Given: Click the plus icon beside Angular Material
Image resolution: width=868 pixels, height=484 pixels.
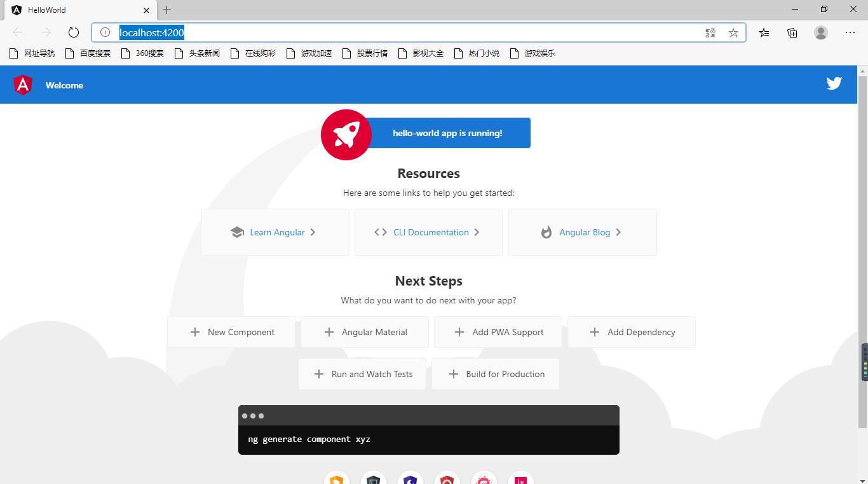Looking at the screenshot, I should coord(329,332).
